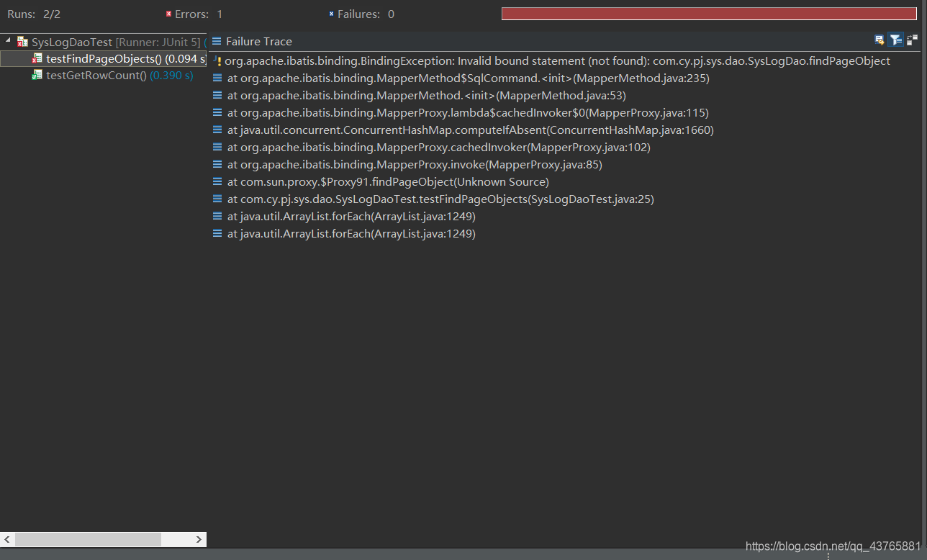Screen dimensions: 927x560
Task: Click the Failures: 0 label
Action: (x=366, y=14)
